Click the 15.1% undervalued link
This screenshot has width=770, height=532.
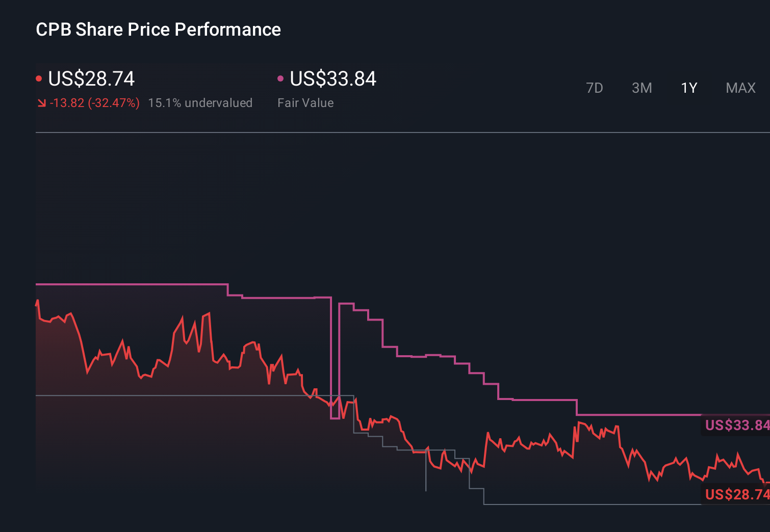point(200,103)
